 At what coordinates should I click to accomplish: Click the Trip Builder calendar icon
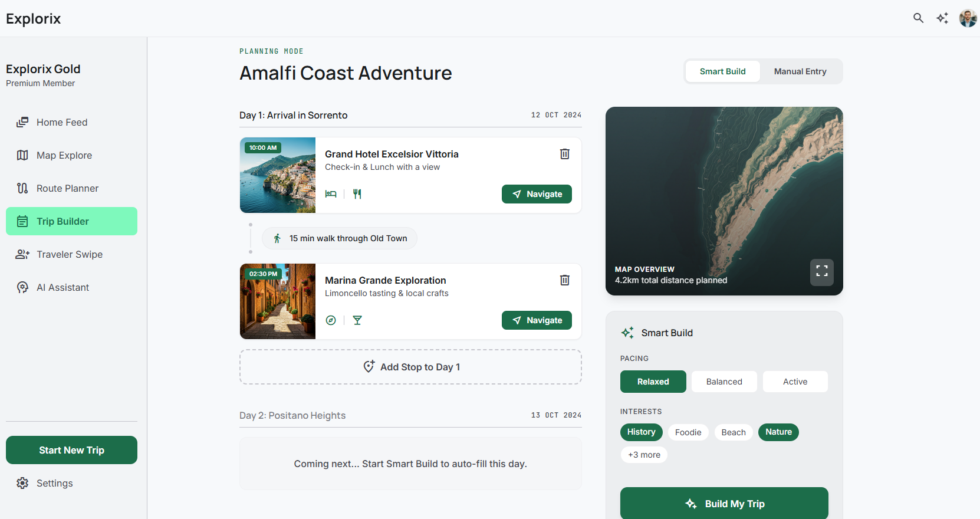click(22, 221)
